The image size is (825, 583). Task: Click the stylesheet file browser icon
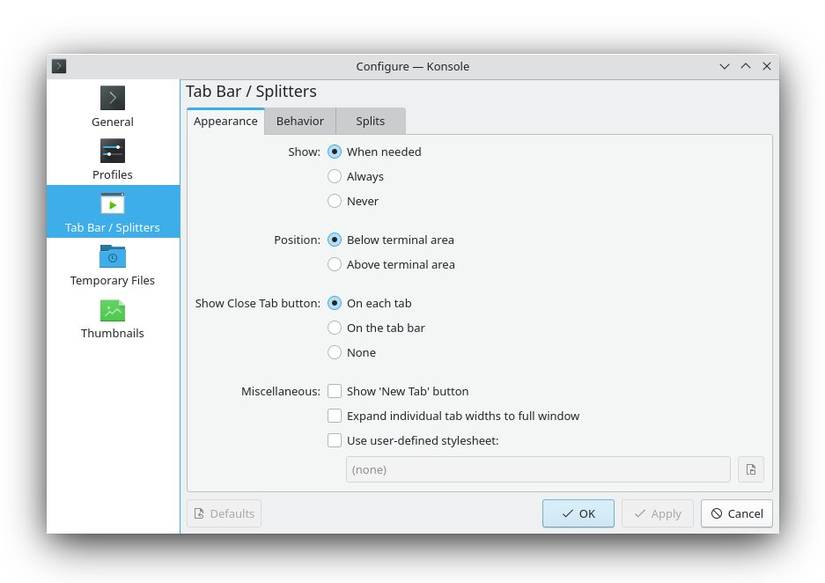(x=750, y=468)
